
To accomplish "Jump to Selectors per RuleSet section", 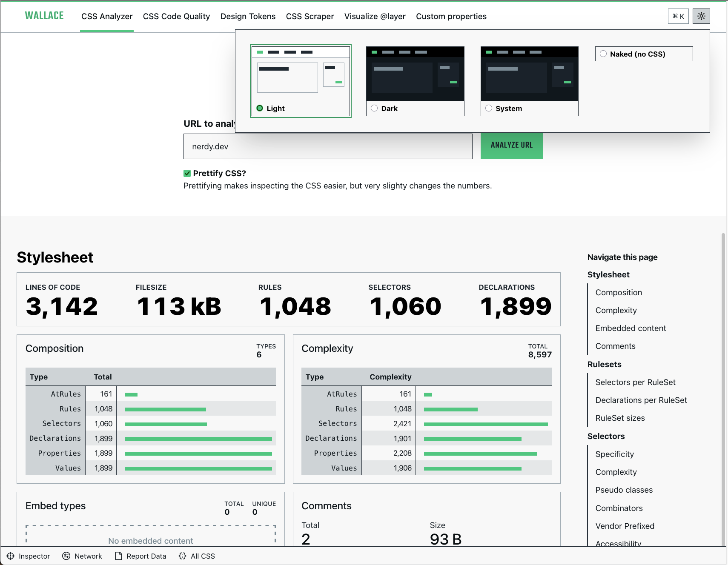I will (x=635, y=382).
